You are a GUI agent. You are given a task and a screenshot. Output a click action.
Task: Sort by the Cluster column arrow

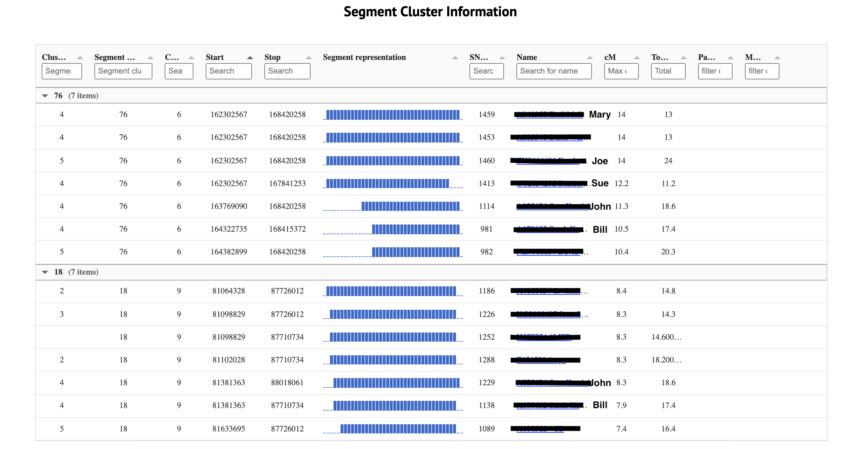[x=80, y=57]
